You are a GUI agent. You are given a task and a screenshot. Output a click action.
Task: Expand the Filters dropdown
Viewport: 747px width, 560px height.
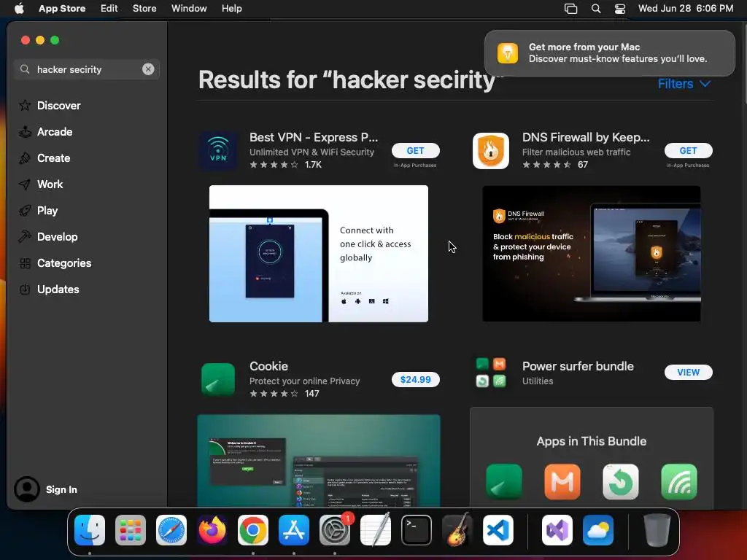tap(684, 84)
